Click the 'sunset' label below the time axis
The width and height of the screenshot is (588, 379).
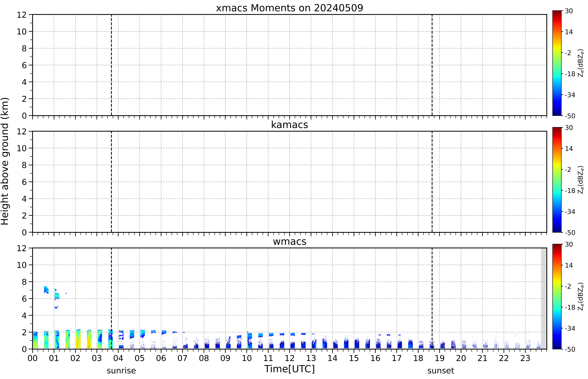(441, 371)
